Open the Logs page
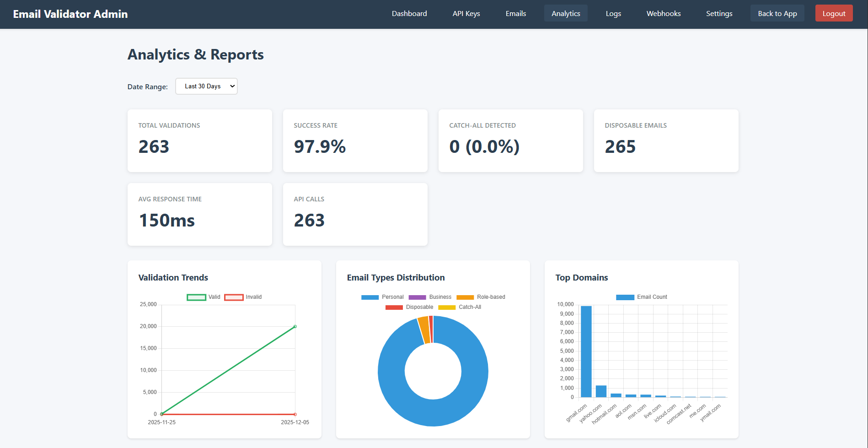 pyautogui.click(x=613, y=14)
